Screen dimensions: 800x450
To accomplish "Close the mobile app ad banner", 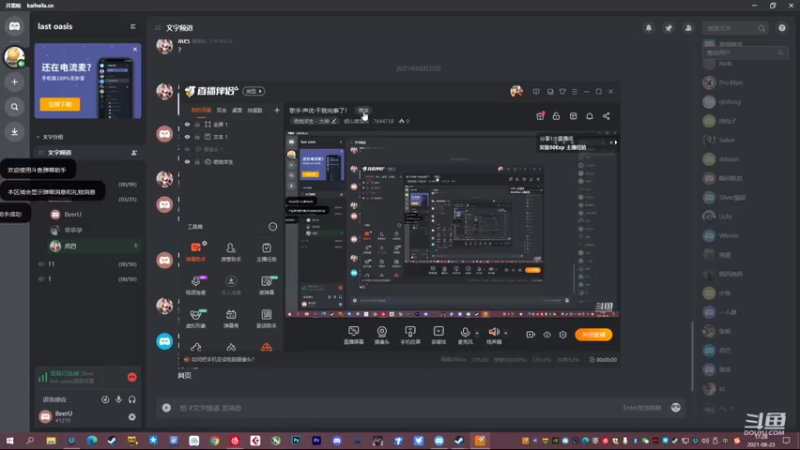I will pos(135,49).
